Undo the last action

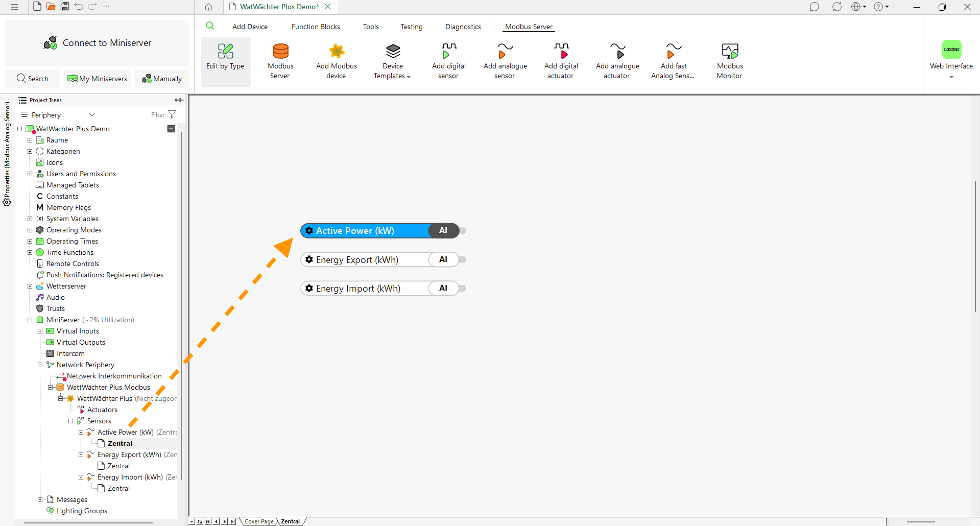[79, 7]
